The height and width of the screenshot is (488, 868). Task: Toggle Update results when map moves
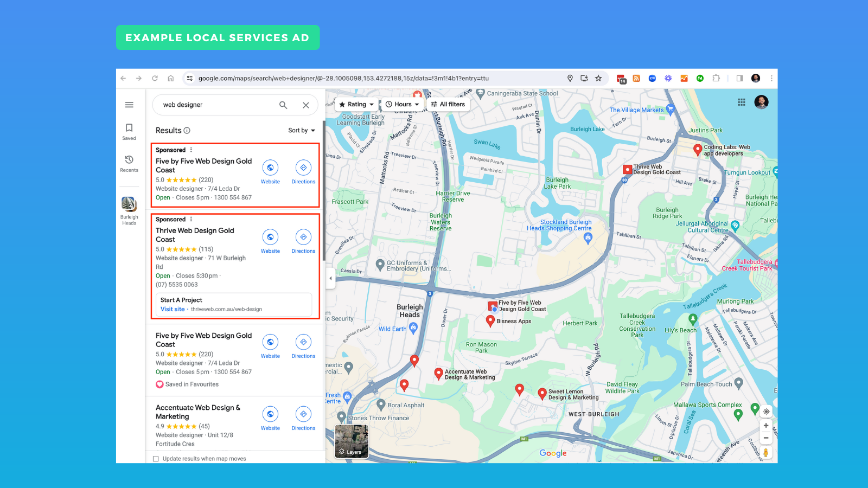pos(156,459)
